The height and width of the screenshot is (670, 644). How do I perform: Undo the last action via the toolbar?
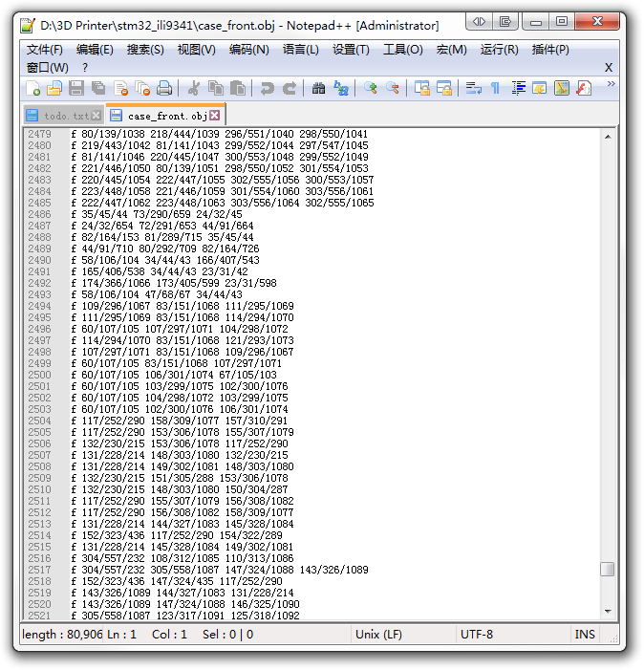click(x=267, y=89)
